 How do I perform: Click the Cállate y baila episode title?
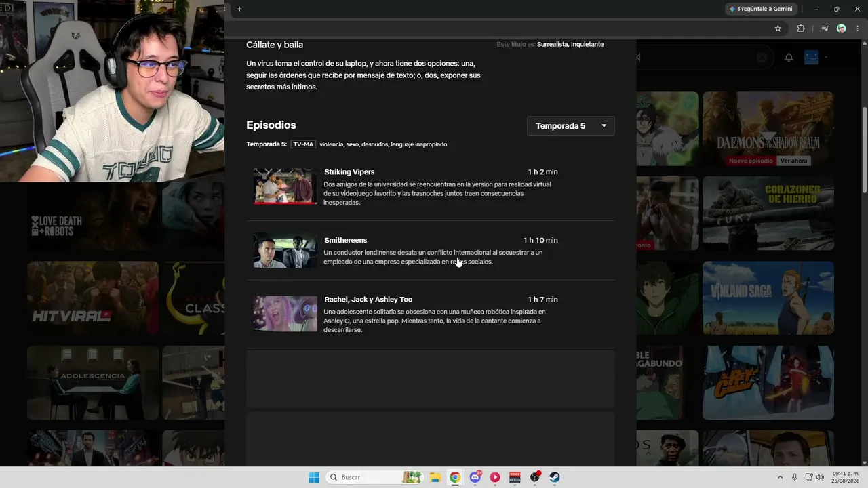pos(275,45)
